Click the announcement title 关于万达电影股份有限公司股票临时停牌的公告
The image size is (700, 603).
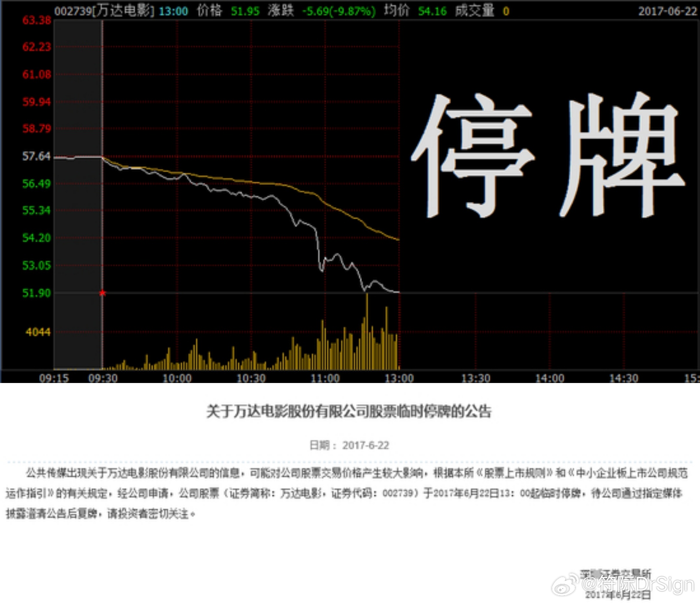click(349, 412)
